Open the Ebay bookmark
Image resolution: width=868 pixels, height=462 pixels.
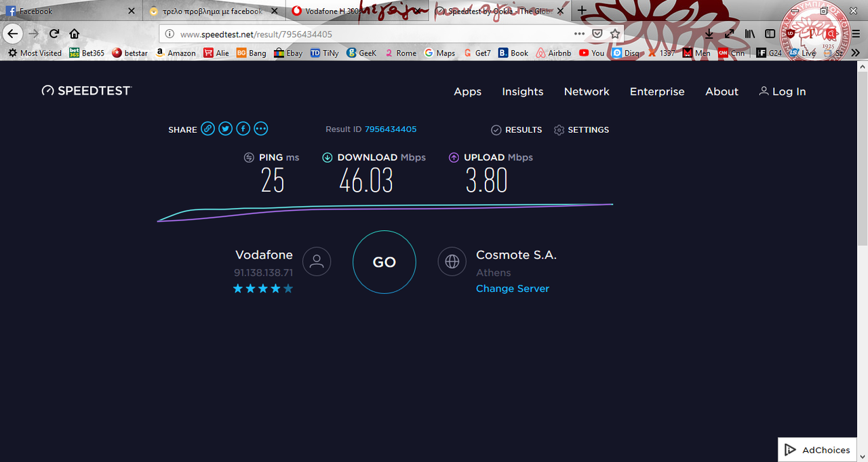[288, 53]
